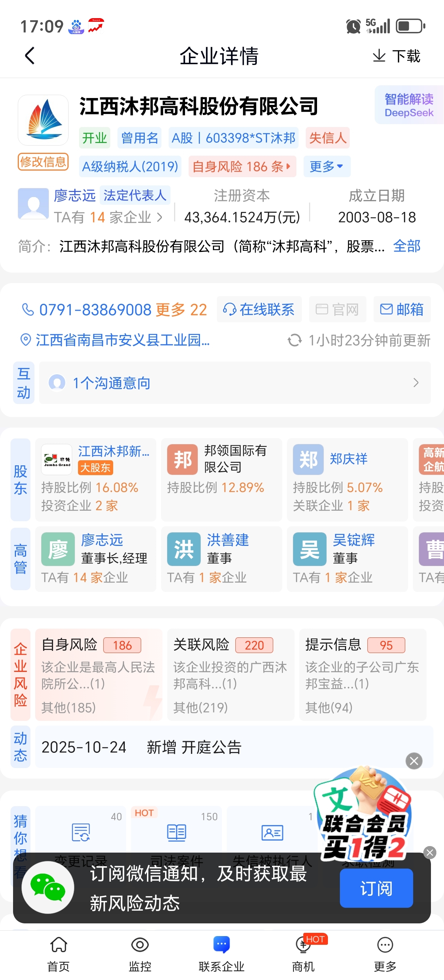Screen dimensions: 444x980
Task: Tap the 邮箱 email button
Action: point(402,309)
